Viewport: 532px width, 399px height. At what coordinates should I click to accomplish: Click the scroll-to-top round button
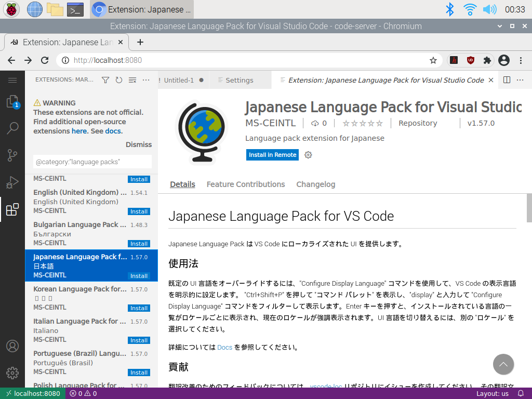click(503, 364)
